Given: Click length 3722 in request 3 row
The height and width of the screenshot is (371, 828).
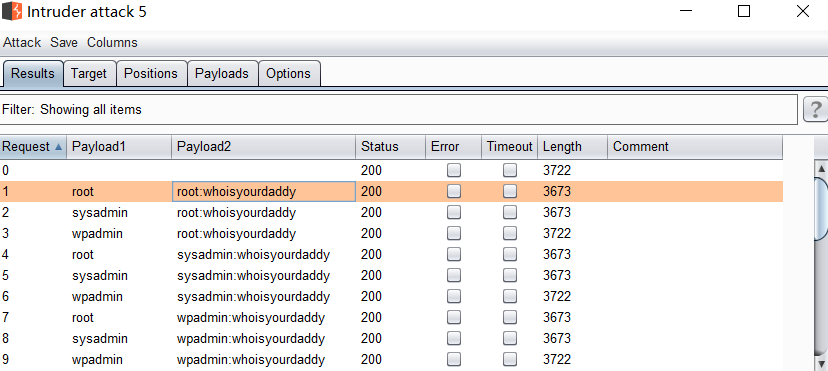Looking at the screenshot, I should pyautogui.click(x=557, y=234).
